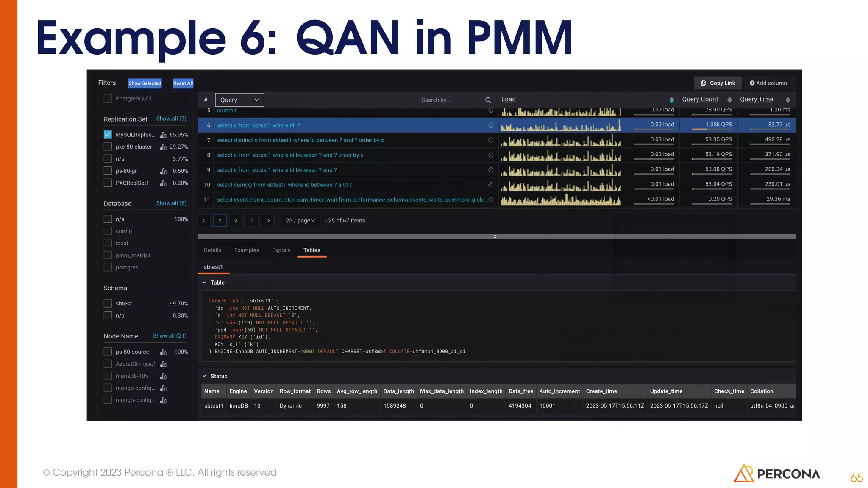Check pmm_metrics database checkbox
Image resolution: width=868 pixels, height=488 pixels.
tap(108, 255)
